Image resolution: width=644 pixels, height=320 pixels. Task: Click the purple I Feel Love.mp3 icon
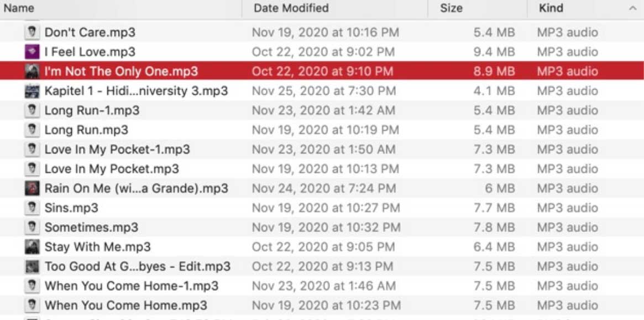[32, 51]
